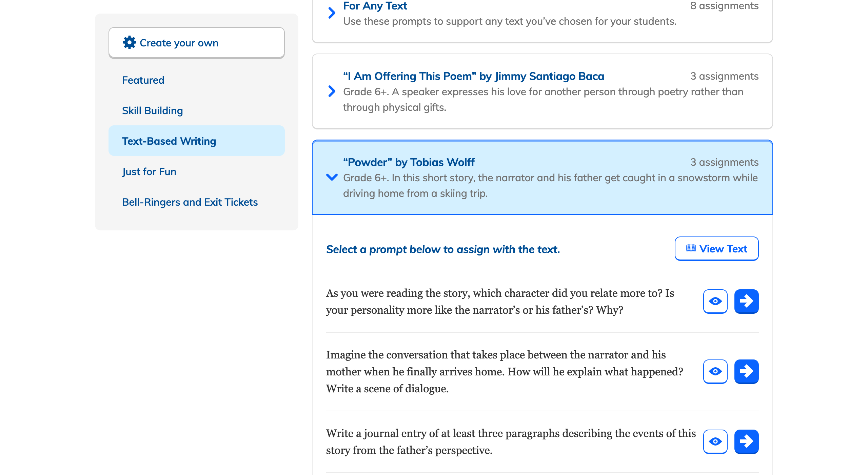Click the book icon in View Text
The width and height of the screenshot is (868, 475).
691,248
